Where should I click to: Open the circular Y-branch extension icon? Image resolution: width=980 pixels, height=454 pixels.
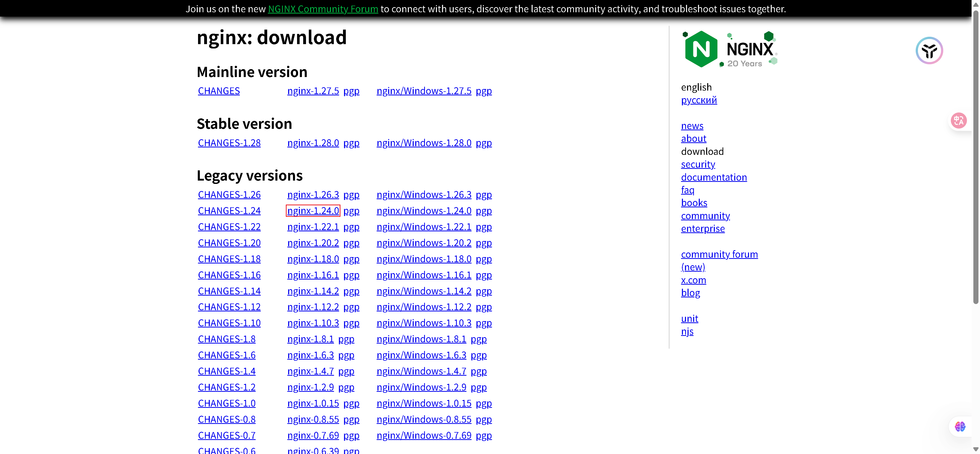(x=929, y=51)
